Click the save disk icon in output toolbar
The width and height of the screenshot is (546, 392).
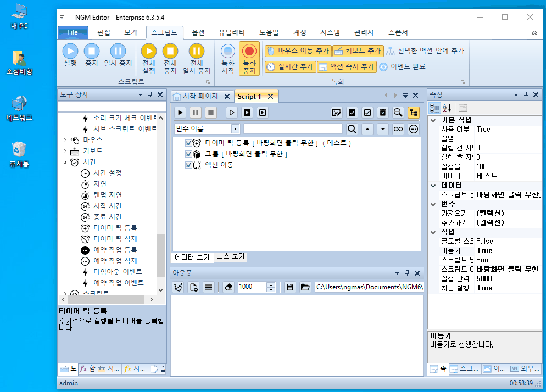click(289, 287)
